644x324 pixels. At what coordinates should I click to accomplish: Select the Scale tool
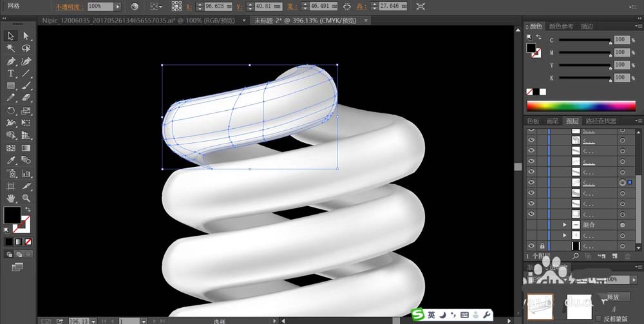coord(26,111)
